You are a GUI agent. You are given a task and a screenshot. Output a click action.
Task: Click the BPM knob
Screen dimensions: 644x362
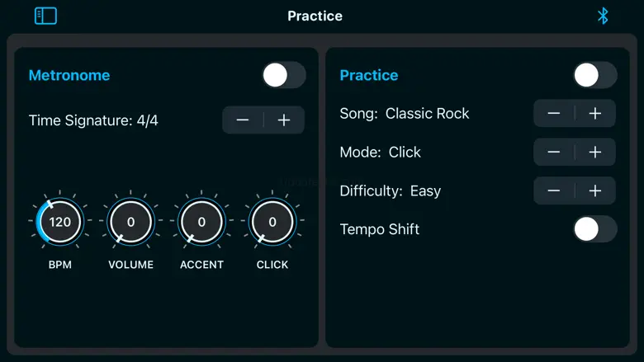pyautogui.click(x=60, y=222)
